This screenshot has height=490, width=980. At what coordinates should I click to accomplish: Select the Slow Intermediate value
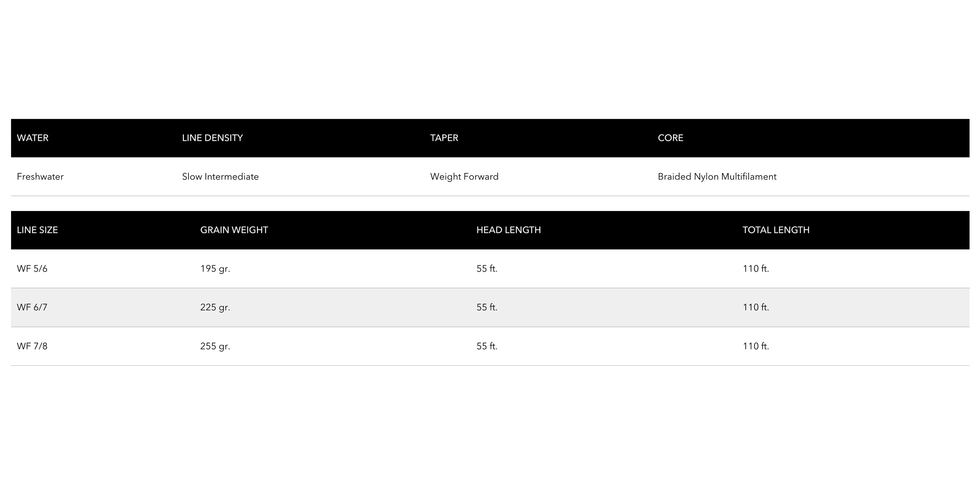tap(220, 176)
